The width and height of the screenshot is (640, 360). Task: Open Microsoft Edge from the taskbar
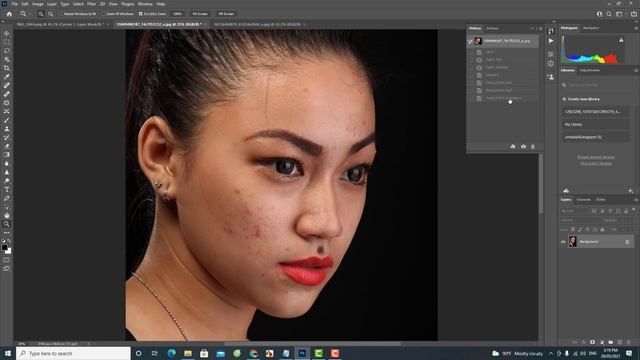(171, 353)
